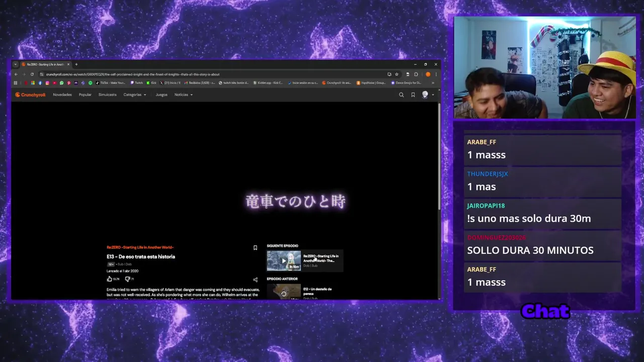Open the Twitch bookmark
644x362 pixels.
point(137,83)
